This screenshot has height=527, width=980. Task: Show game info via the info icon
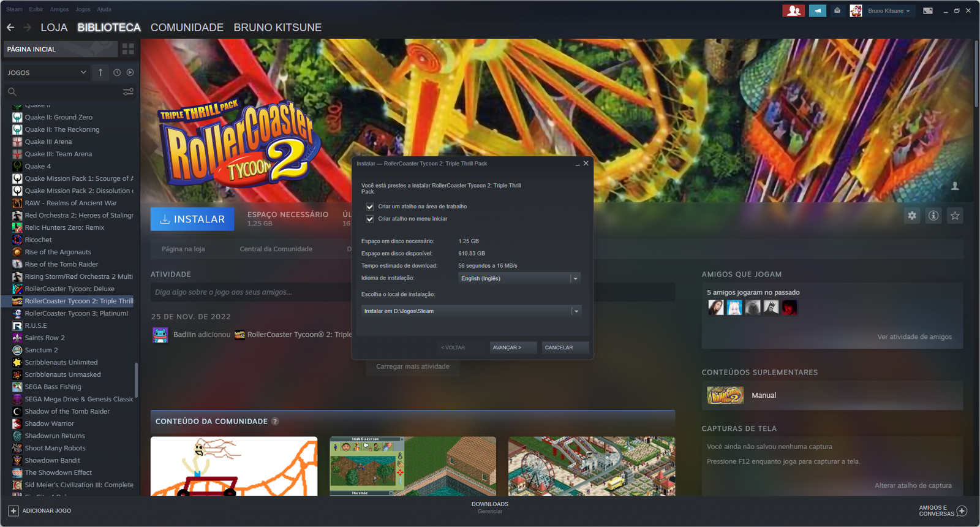click(x=933, y=216)
